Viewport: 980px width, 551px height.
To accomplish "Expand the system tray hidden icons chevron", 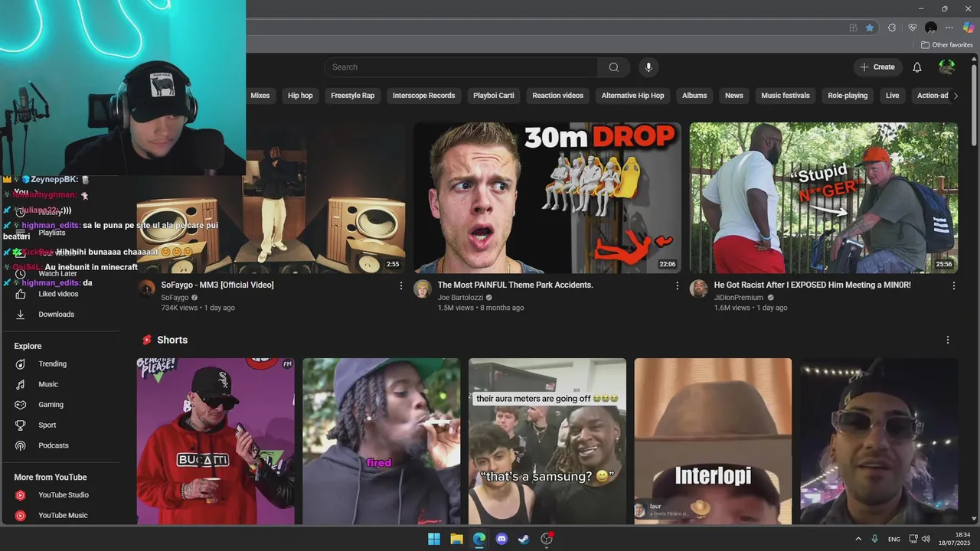I will pyautogui.click(x=858, y=539).
